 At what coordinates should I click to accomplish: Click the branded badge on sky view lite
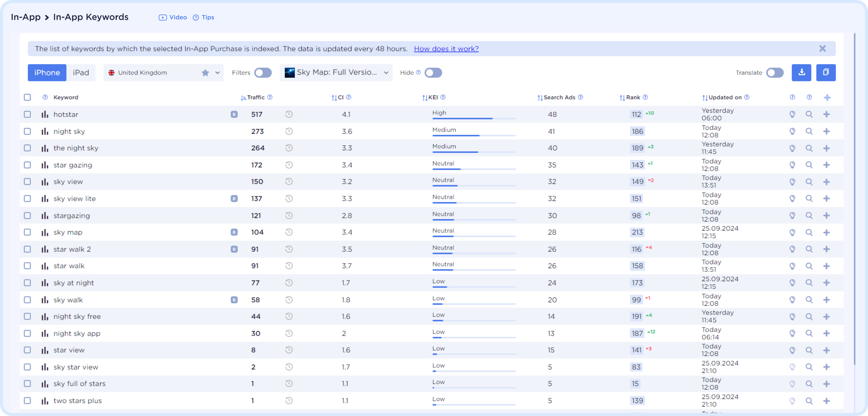click(x=234, y=198)
